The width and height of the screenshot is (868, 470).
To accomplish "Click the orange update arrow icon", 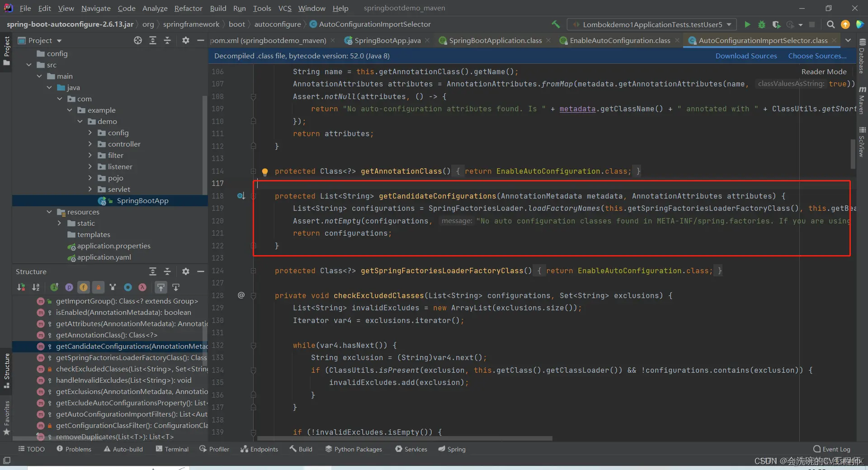I will [845, 24].
